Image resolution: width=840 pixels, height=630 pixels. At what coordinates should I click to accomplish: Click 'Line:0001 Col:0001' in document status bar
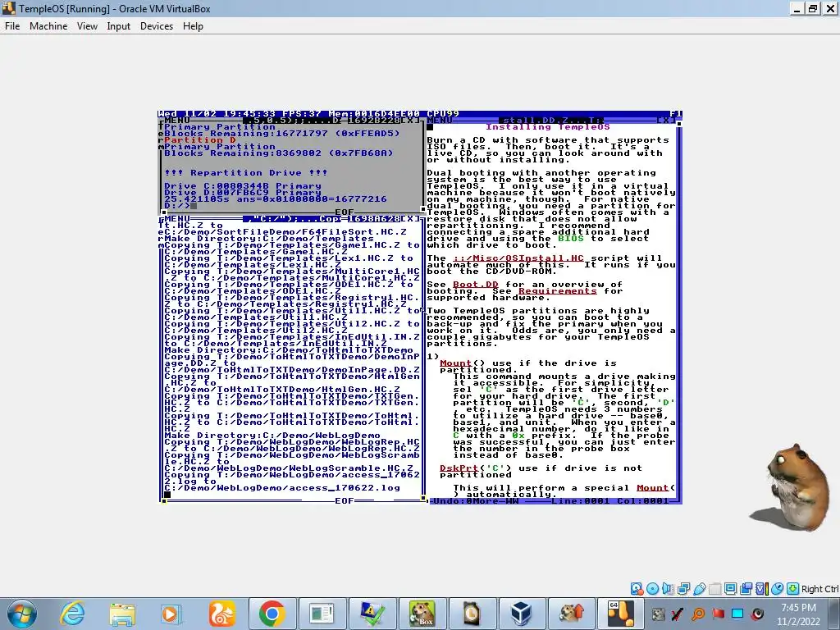(609, 501)
